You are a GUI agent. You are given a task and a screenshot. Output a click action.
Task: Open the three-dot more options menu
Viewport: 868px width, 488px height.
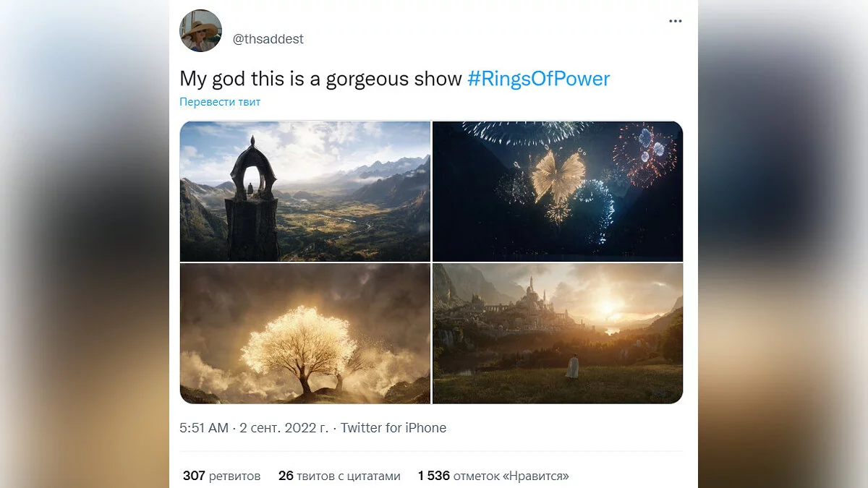pyautogui.click(x=675, y=22)
